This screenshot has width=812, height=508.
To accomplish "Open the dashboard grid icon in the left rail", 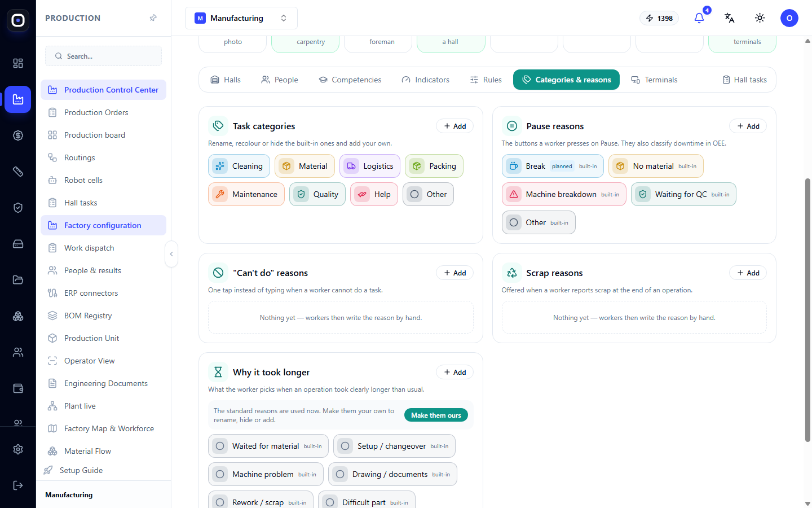I will click(18, 63).
